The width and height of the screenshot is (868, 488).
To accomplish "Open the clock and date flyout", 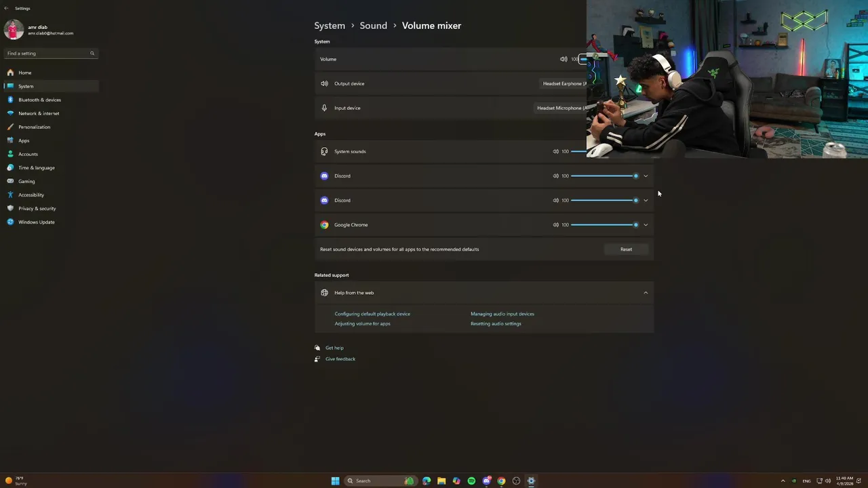I will tap(844, 481).
